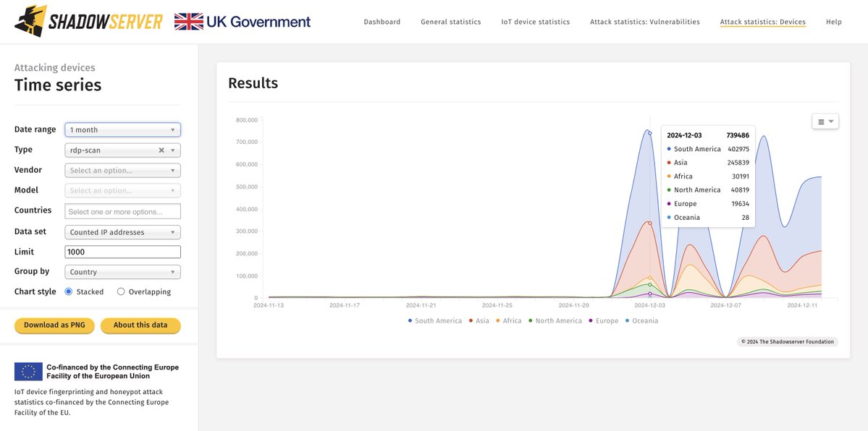Click the Shadowserver Foundation copyright badge
868x431 pixels.
click(788, 342)
